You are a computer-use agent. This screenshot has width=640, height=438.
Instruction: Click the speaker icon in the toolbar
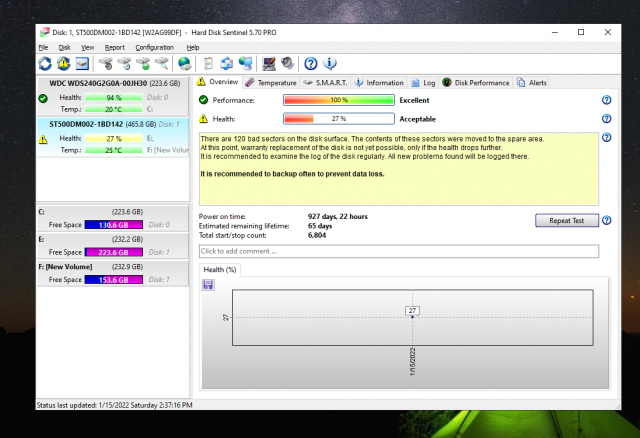point(287,63)
